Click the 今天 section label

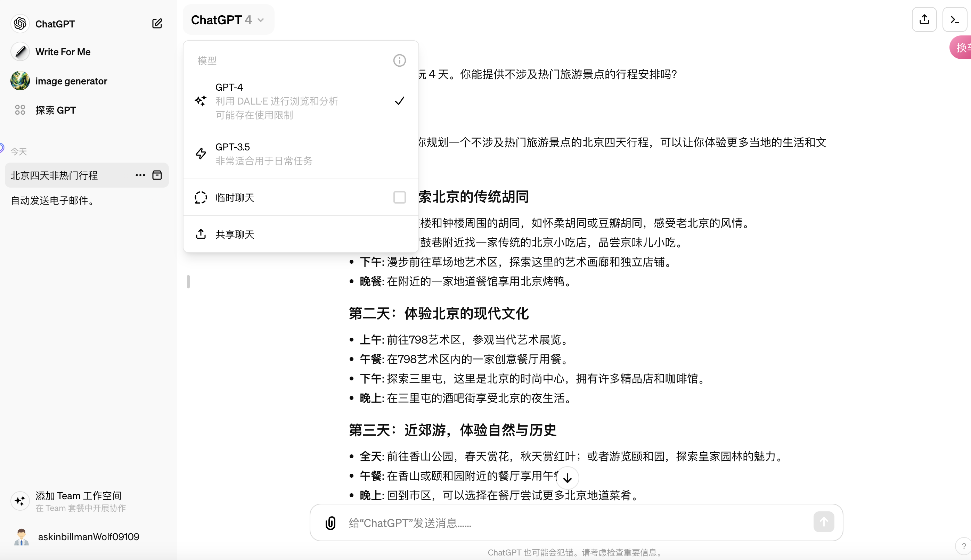18,151
